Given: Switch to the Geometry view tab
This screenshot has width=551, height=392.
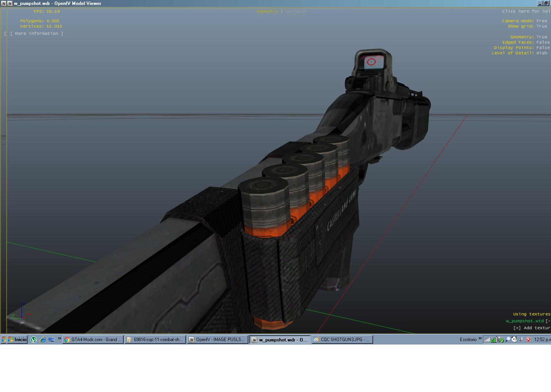Looking at the screenshot, I should (x=267, y=11).
